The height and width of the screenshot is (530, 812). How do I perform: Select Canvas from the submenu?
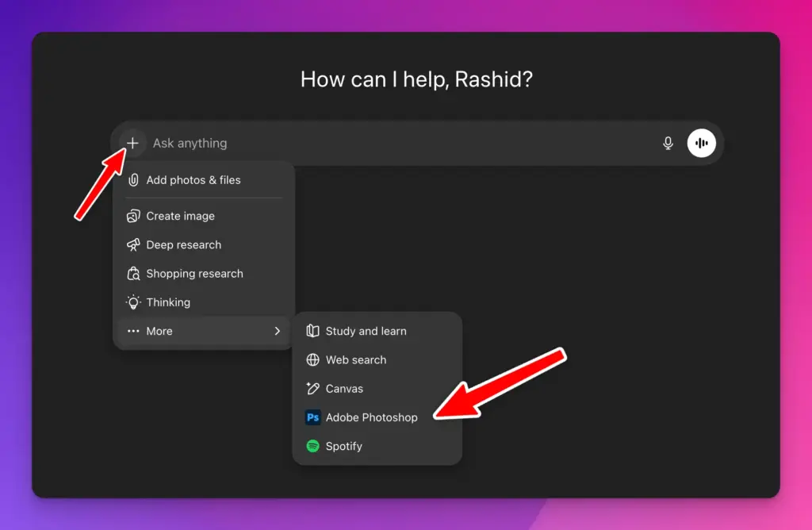click(x=344, y=388)
